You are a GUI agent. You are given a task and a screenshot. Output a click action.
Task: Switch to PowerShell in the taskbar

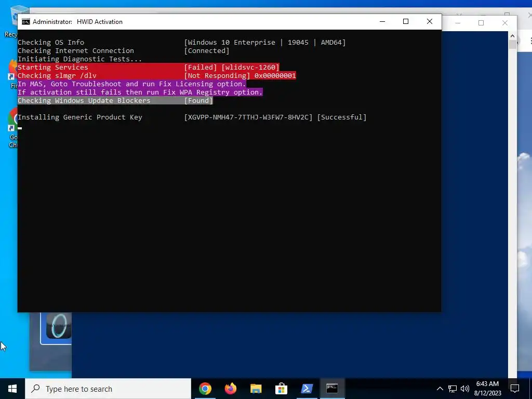tap(307, 389)
